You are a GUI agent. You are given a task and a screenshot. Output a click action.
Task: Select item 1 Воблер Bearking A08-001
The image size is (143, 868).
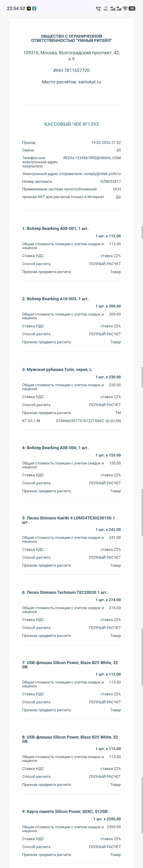click(x=55, y=228)
